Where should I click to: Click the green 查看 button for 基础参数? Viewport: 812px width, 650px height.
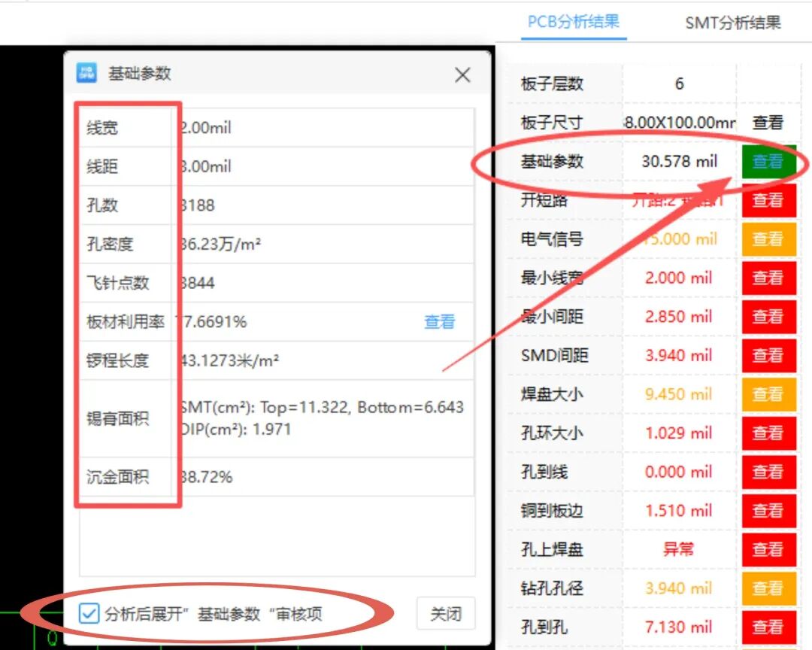click(768, 161)
